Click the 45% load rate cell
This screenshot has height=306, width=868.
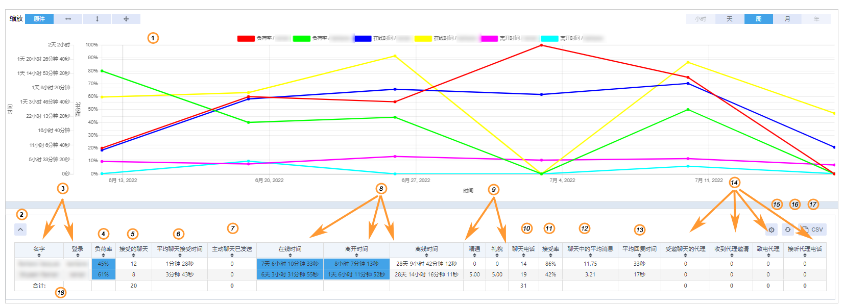tap(103, 264)
